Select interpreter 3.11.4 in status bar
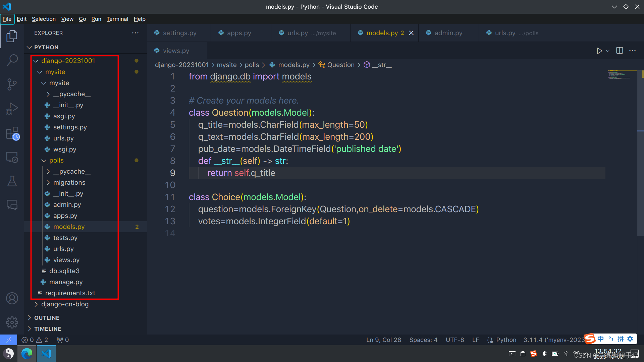This screenshot has width=644, height=362. pyautogui.click(x=553, y=340)
